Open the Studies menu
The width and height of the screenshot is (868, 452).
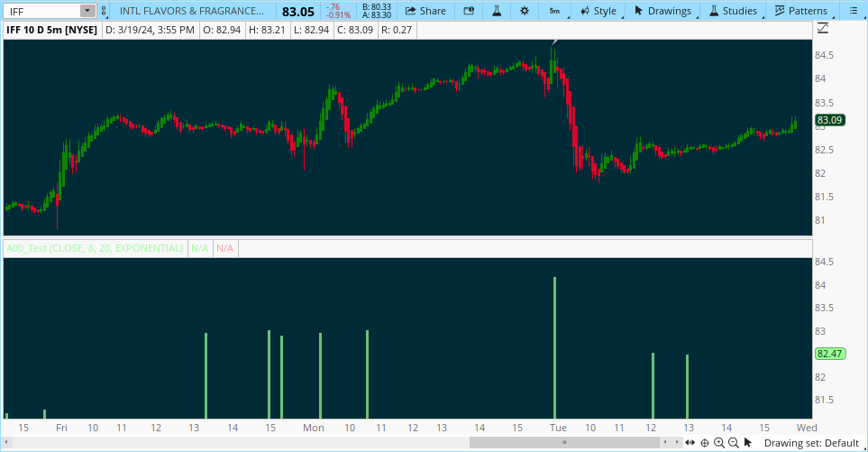click(733, 11)
